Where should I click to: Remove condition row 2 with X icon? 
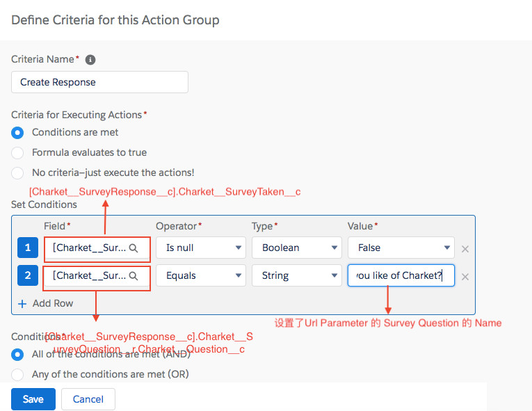pyautogui.click(x=465, y=277)
